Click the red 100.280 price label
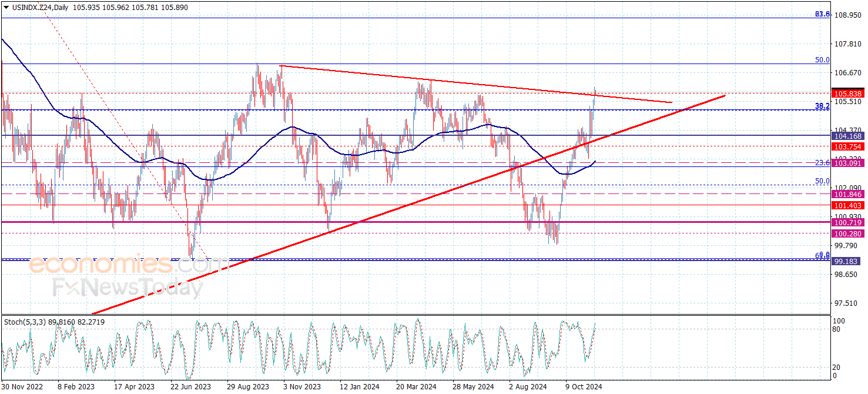 pos(847,233)
